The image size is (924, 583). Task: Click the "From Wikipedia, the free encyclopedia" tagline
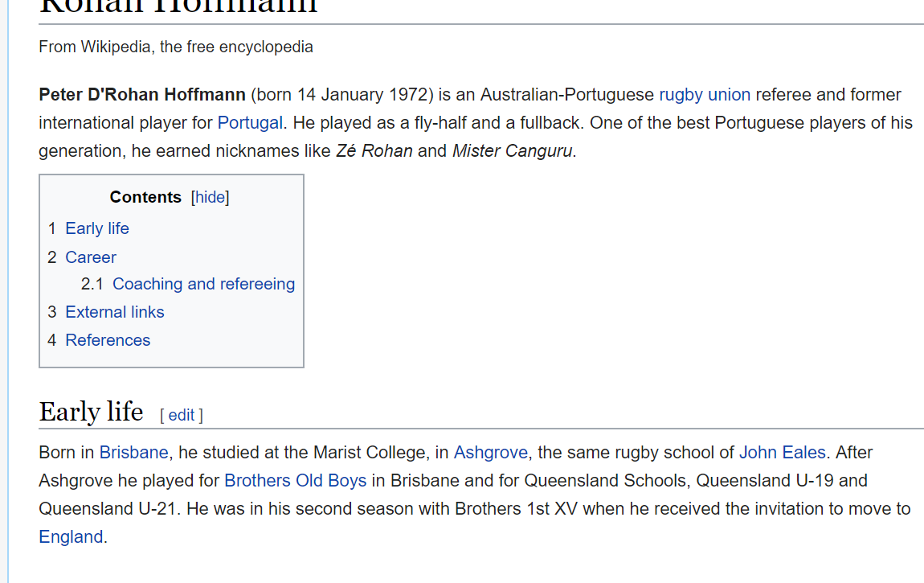176,47
